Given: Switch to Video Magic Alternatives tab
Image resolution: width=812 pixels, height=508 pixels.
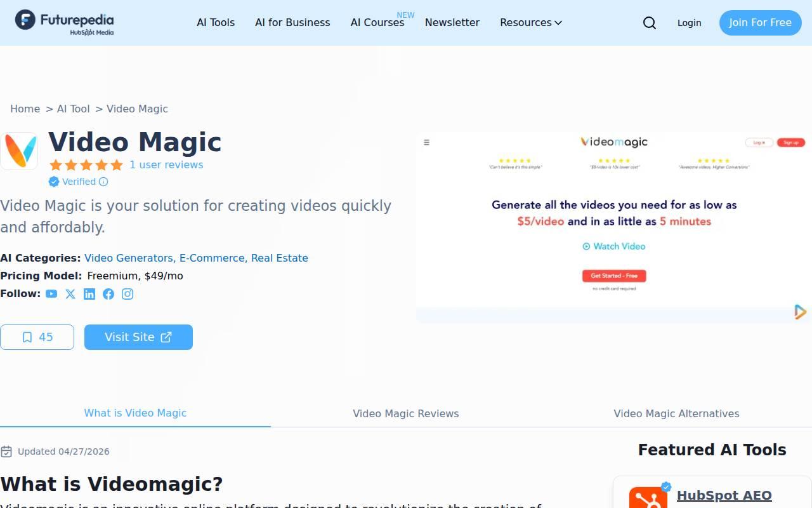Looking at the screenshot, I should click(x=676, y=413).
